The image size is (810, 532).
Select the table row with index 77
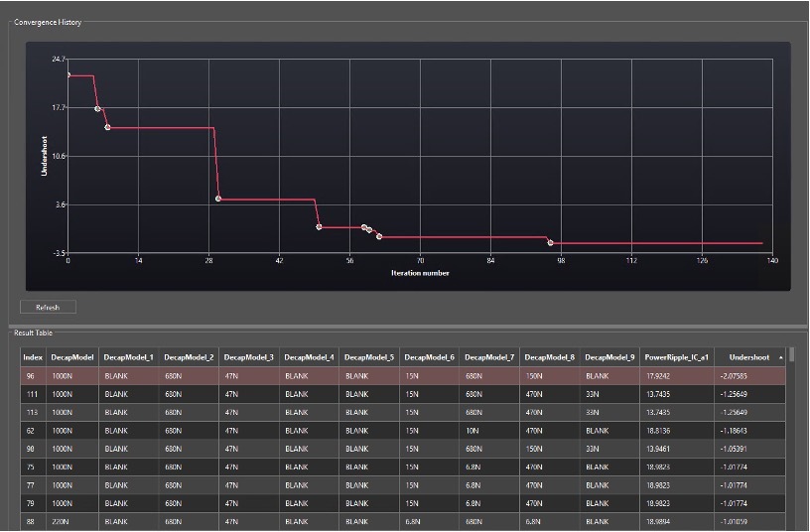pos(403,485)
